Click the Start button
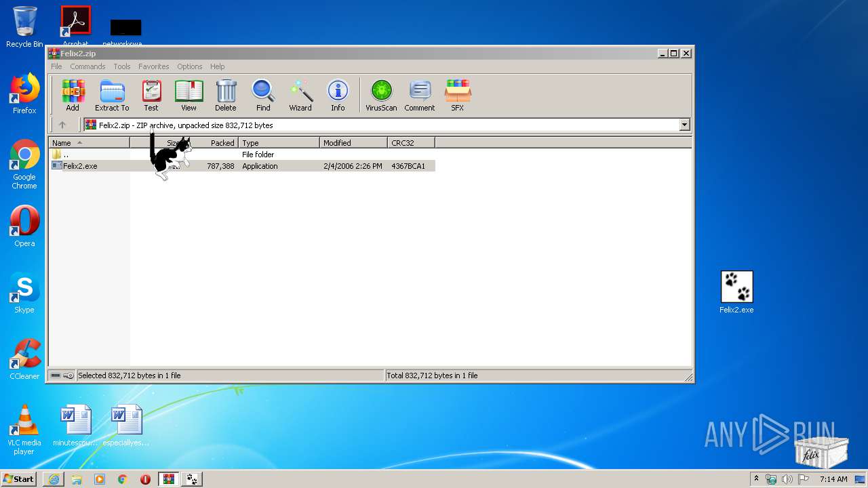 [19, 479]
